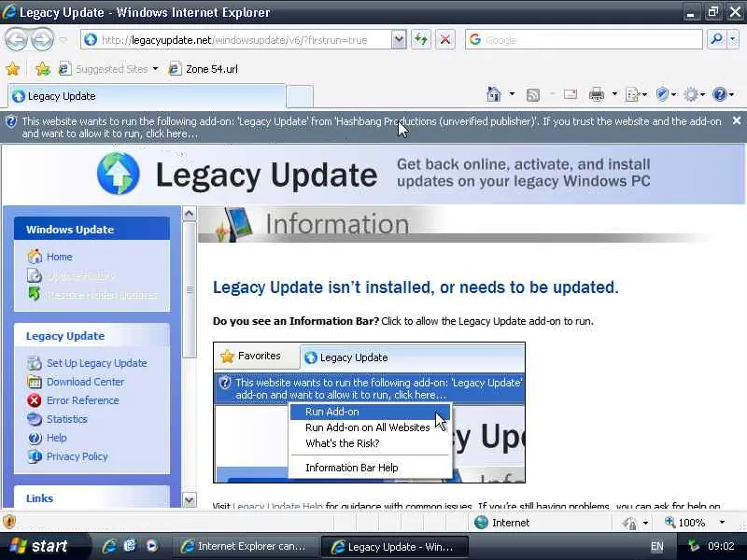747x560 pixels.
Task: Click the system tray network icon
Action: point(693,546)
